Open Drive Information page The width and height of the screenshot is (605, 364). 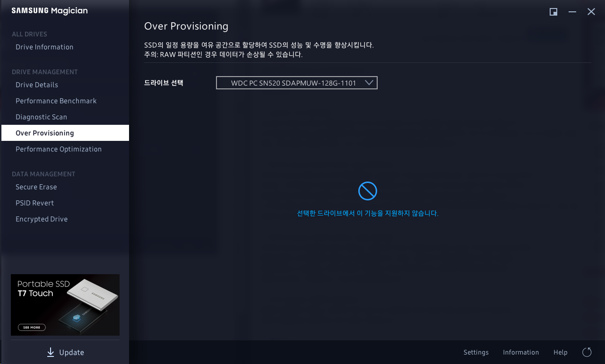(x=44, y=47)
